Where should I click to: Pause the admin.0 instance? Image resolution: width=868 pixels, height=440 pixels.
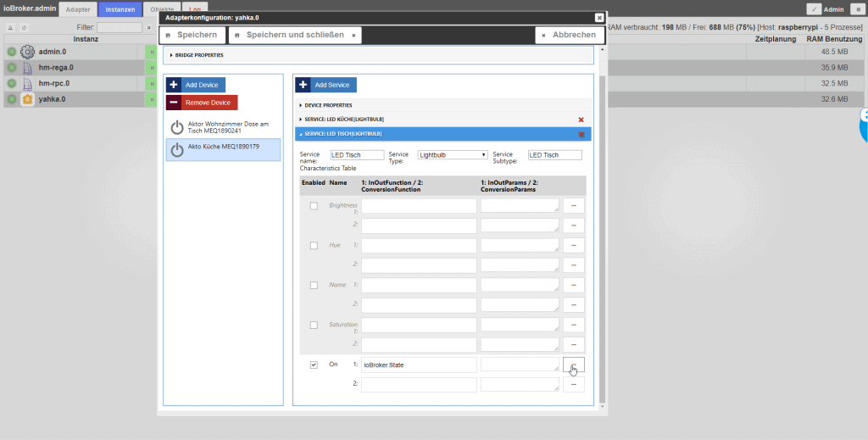[x=151, y=52]
